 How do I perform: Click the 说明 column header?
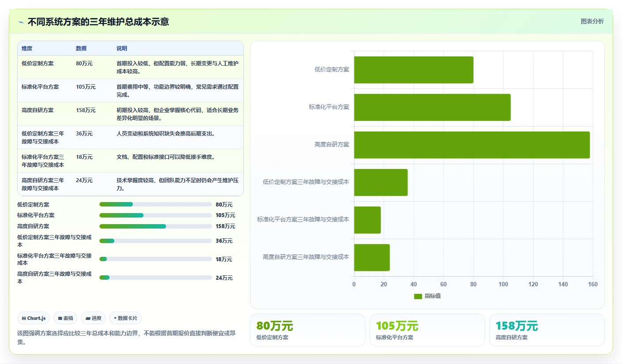122,49
